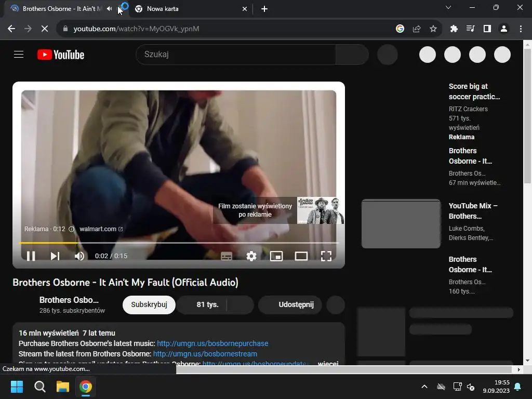Switch to theater mode view
Image resolution: width=532 pixels, height=399 pixels.
[301, 256]
